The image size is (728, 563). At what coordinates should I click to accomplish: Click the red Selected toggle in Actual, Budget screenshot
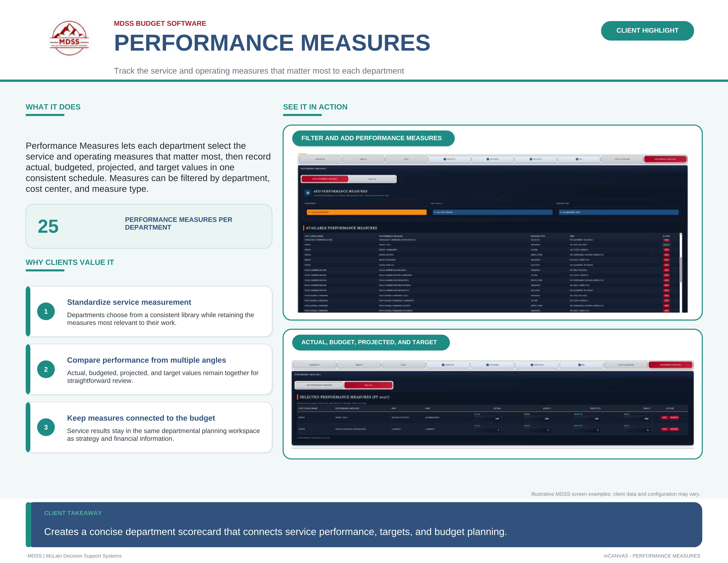[368, 385]
